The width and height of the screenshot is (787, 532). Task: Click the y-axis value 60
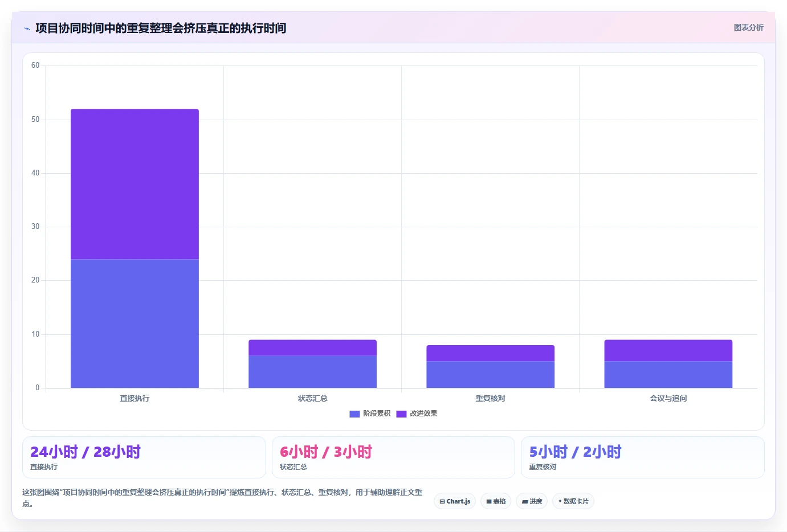pyautogui.click(x=35, y=66)
